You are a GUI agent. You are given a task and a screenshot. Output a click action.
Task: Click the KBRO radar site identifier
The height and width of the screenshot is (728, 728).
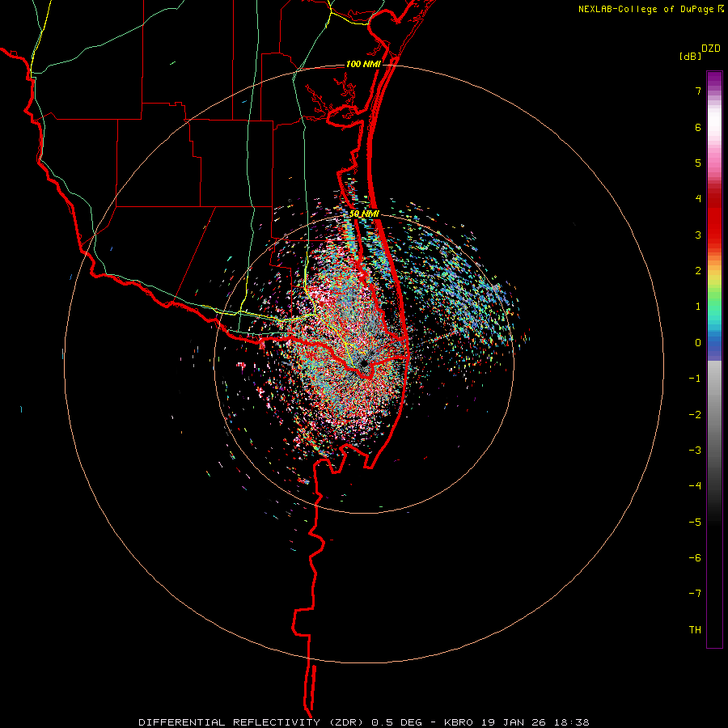(459, 722)
